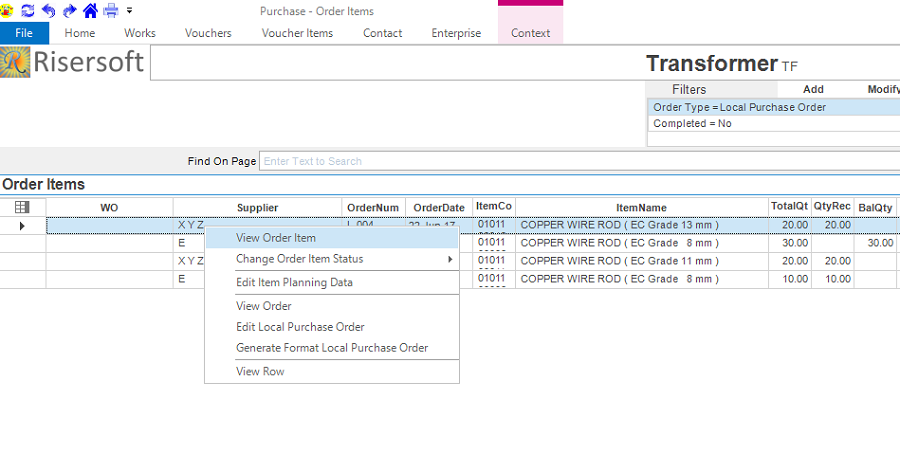The image size is (900, 472).
Task: Select Generate Format Local Purchase Order
Action: (331, 348)
